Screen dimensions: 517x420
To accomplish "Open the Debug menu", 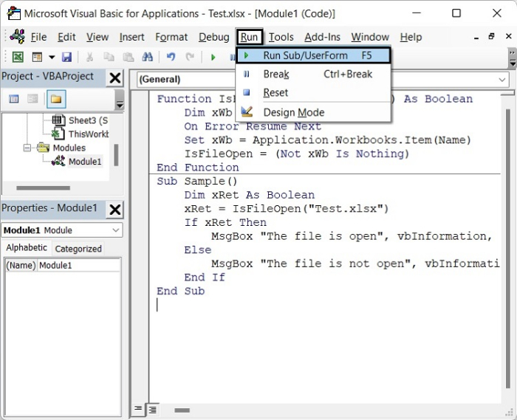I will (213, 37).
